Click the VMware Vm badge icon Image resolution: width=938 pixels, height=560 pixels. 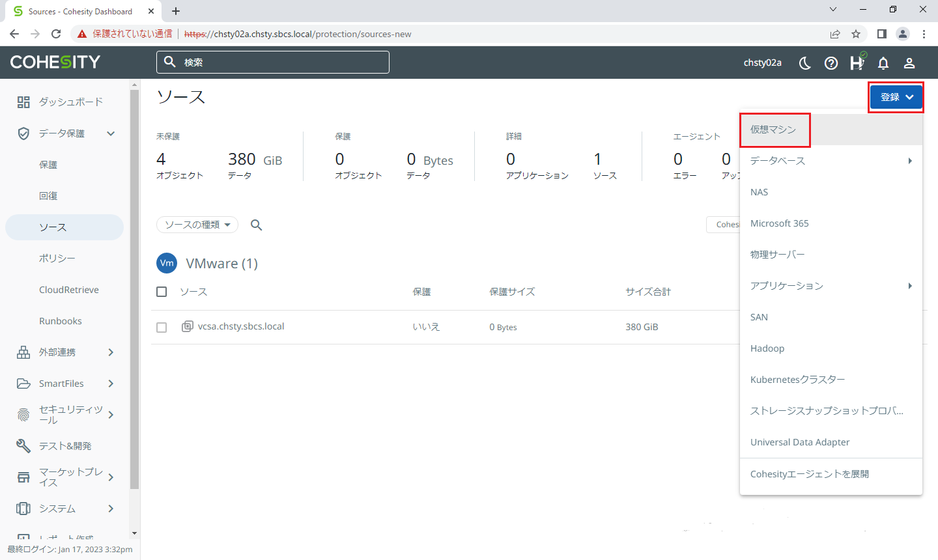click(167, 263)
